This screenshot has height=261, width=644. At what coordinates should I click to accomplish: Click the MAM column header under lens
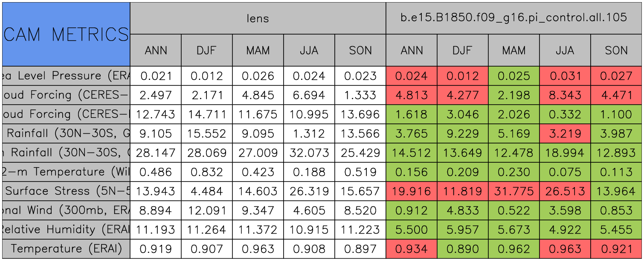pos(258,50)
